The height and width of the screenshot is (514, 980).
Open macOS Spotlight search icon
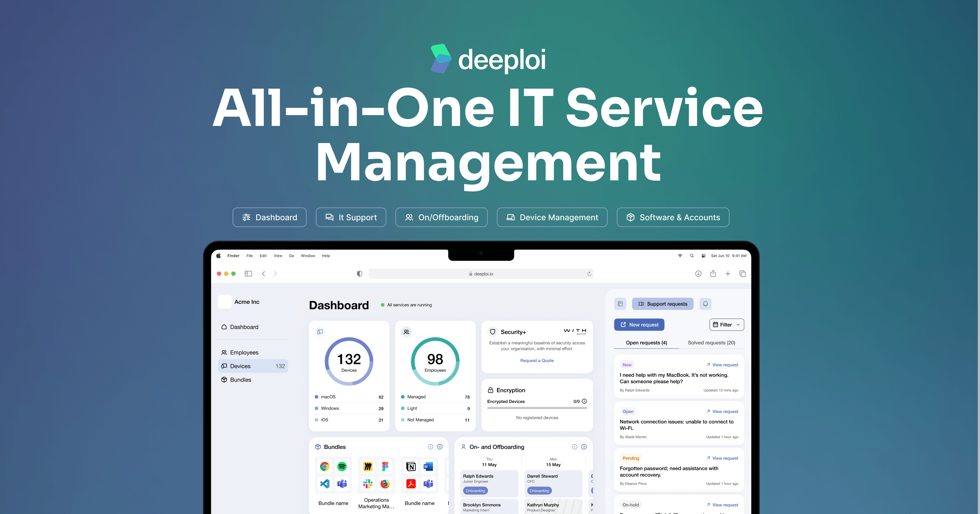click(x=692, y=256)
